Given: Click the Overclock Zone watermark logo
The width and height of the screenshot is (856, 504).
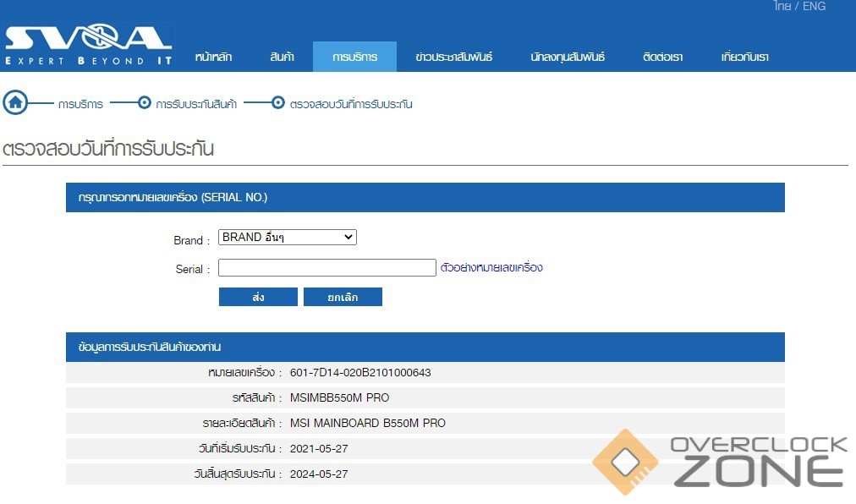Looking at the screenshot, I should [x=720, y=462].
